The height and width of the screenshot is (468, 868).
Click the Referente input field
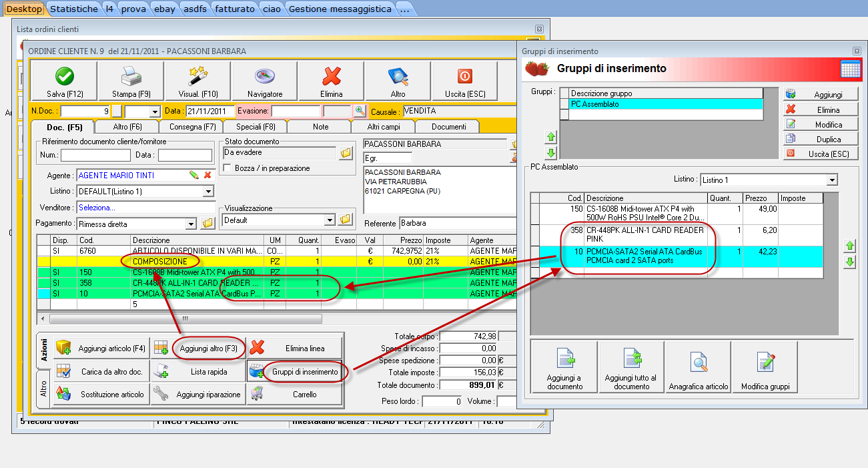(x=457, y=224)
